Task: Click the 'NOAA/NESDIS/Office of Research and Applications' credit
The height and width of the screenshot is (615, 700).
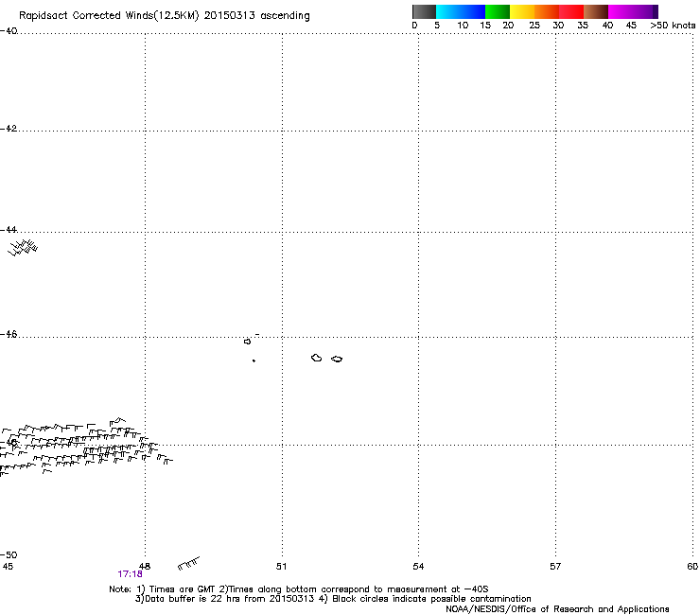Action: (x=557, y=609)
